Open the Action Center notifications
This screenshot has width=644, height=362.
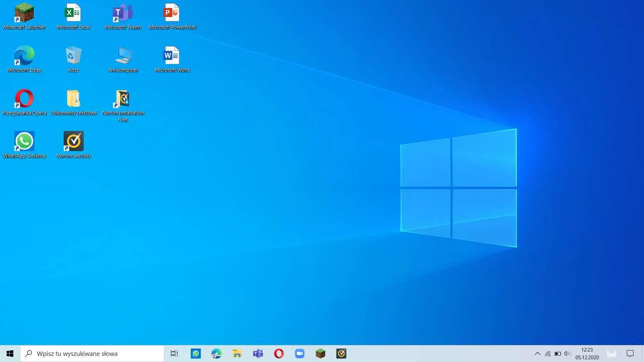pyautogui.click(x=630, y=353)
